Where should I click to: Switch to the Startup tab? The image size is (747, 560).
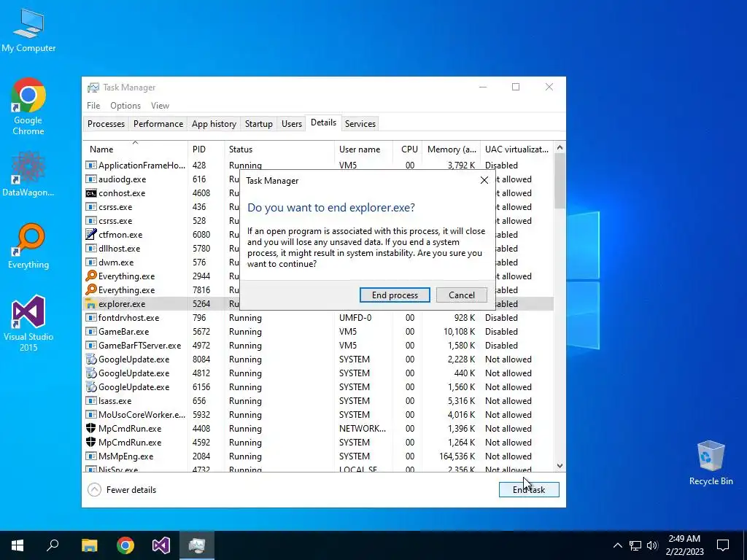tap(259, 124)
